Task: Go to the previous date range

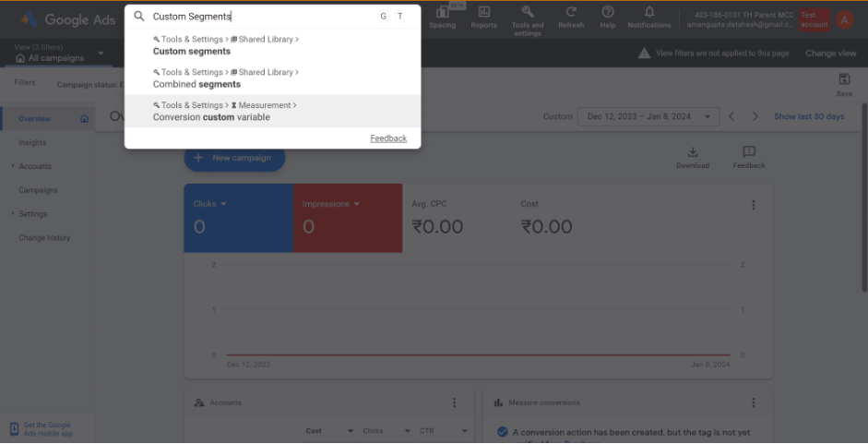Action: 731,116
